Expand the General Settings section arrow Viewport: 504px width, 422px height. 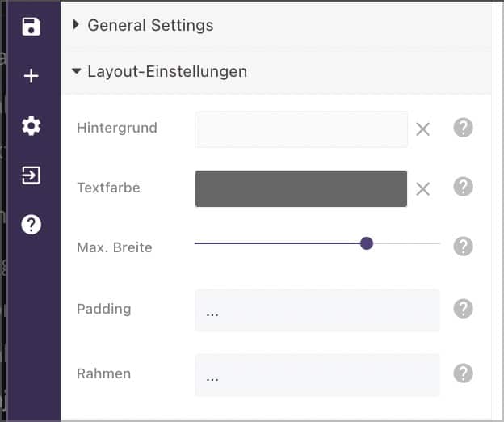pos(76,25)
